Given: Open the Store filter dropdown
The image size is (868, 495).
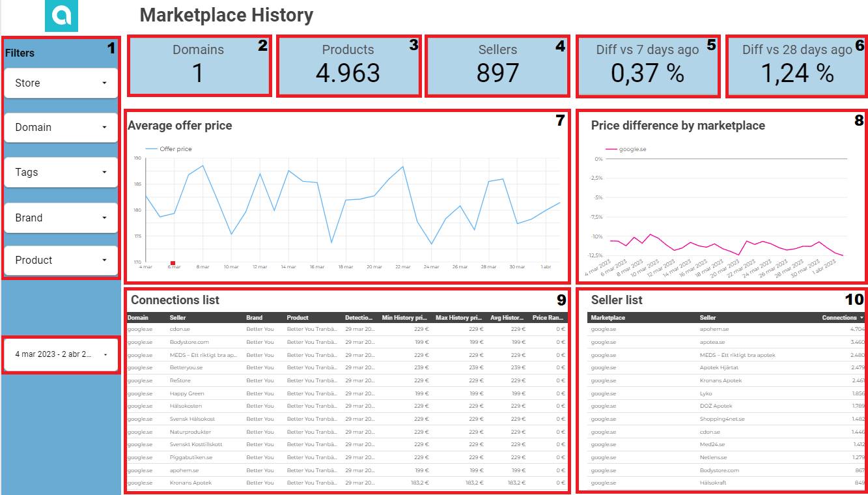Looking at the screenshot, I should pyautogui.click(x=61, y=83).
